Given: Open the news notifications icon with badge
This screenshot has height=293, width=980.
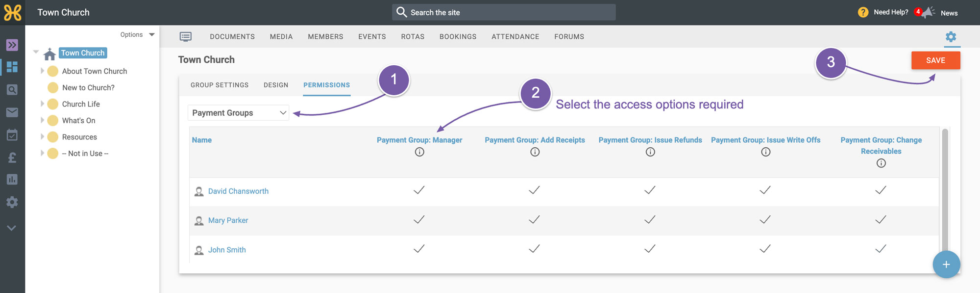Looking at the screenshot, I should 925,12.
